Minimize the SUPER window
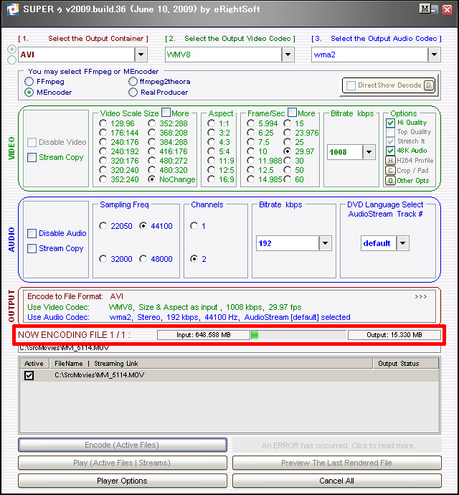The height and width of the screenshot is (495, 459). pyautogui.click(x=435, y=9)
